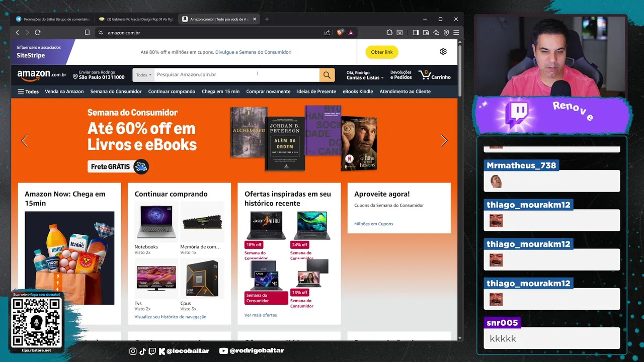Open Tvs product thumbnail
Viewport: 644px width, 362px height.
[x=156, y=279]
